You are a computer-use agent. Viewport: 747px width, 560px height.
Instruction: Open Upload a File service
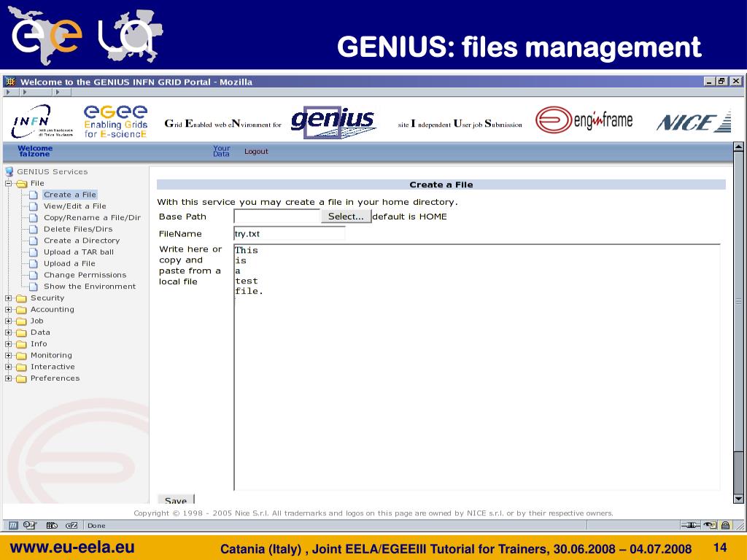pyautogui.click(x=69, y=263)
